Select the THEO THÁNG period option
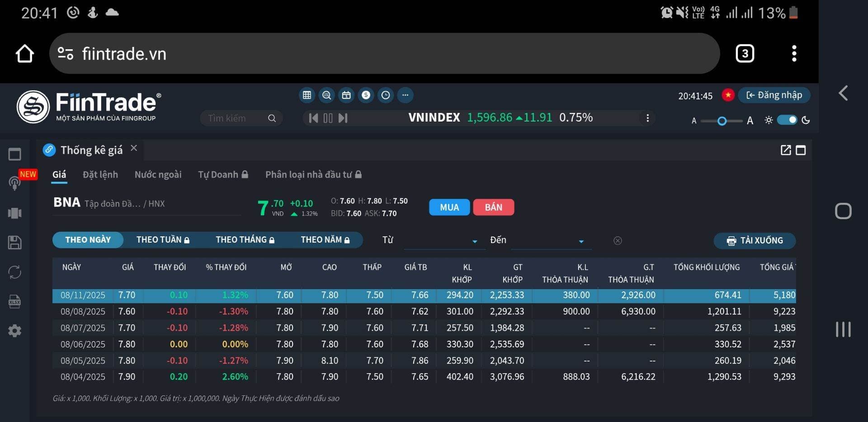The width and height of the screenshot is (868, 422). click(245, 240)
